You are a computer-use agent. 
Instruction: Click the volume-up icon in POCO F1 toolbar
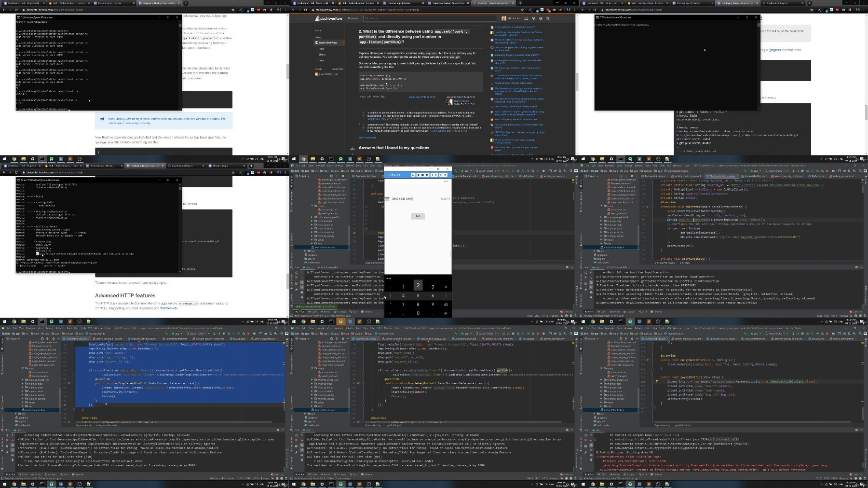pyautogui.click(x=436, y=175)
